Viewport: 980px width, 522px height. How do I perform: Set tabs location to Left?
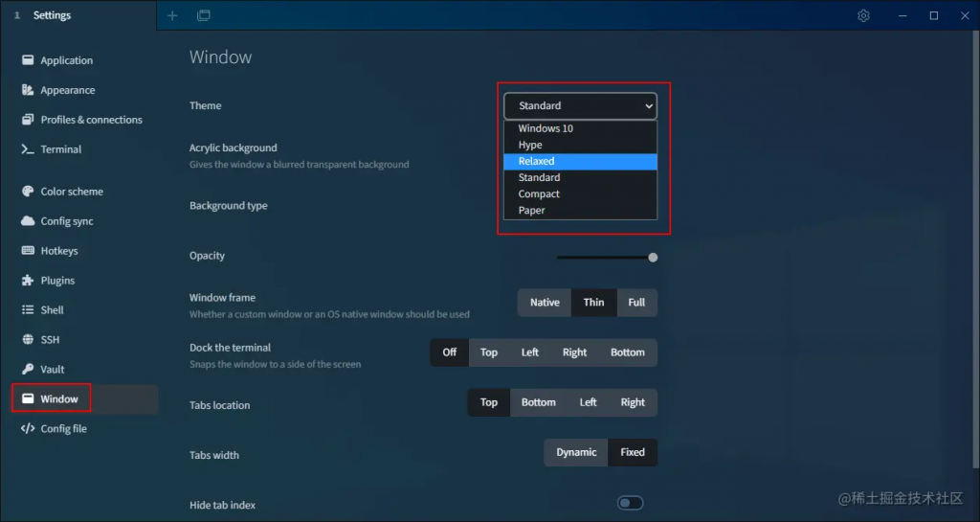coord(588,402)
